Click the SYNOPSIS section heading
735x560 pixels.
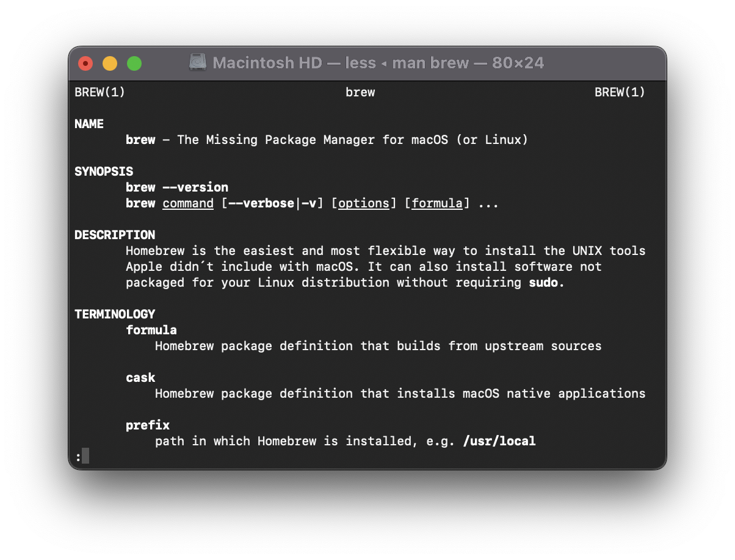click(x=104, y=171)
